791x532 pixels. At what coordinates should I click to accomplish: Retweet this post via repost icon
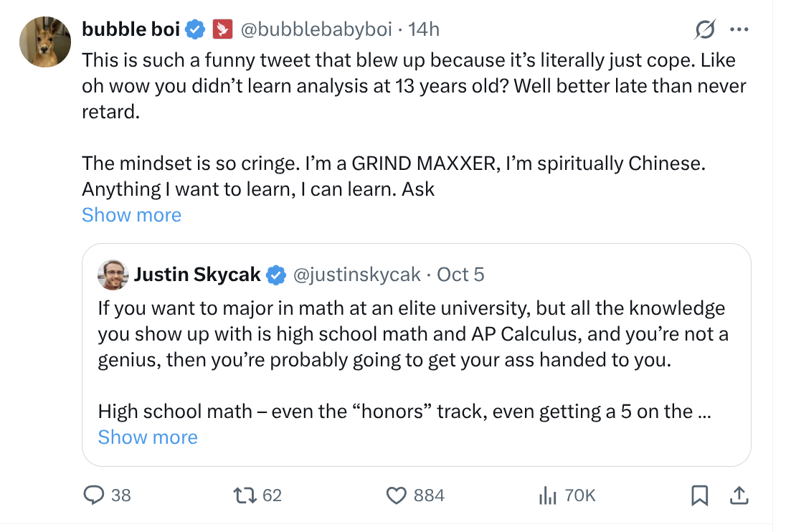[x=245, y=495]
